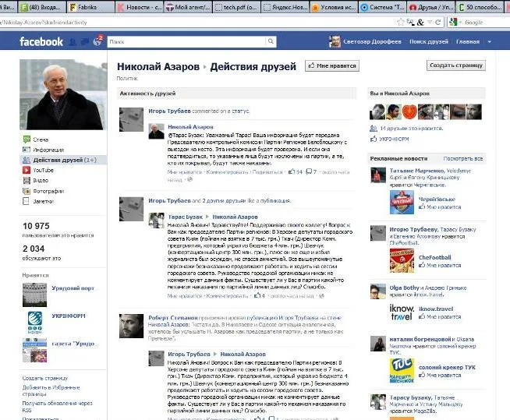This screenshot has height=420, width=510.
Task: Click the search magnifier button
Action: pos(271,41)
